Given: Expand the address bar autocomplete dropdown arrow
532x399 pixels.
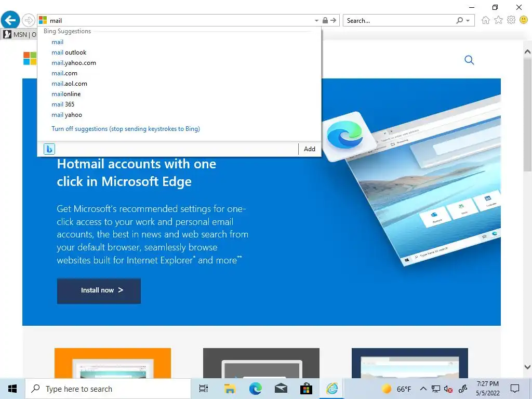Looking at the screenshot, I should click(x=316, y=21).
